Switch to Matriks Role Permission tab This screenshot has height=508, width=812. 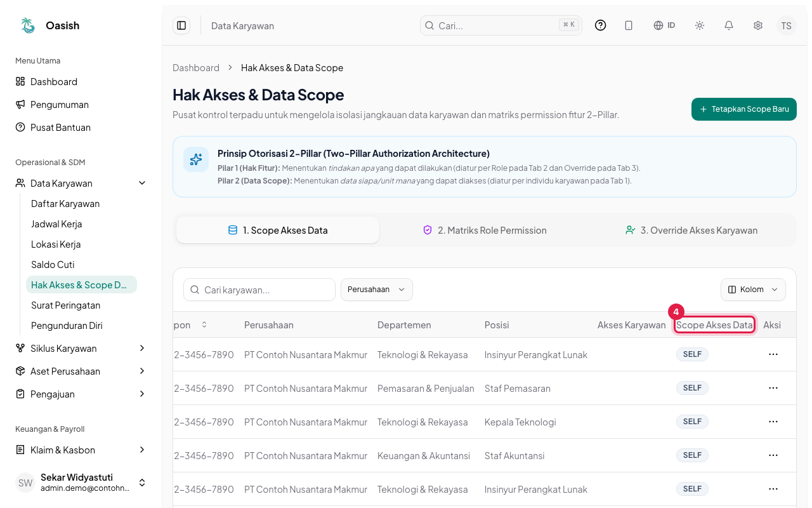point(485,230)
